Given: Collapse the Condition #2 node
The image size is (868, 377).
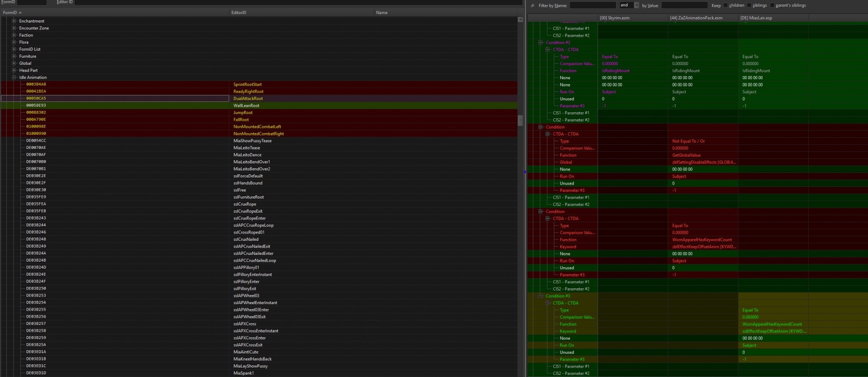Looking at the screenshot, I should coord(540,43).
